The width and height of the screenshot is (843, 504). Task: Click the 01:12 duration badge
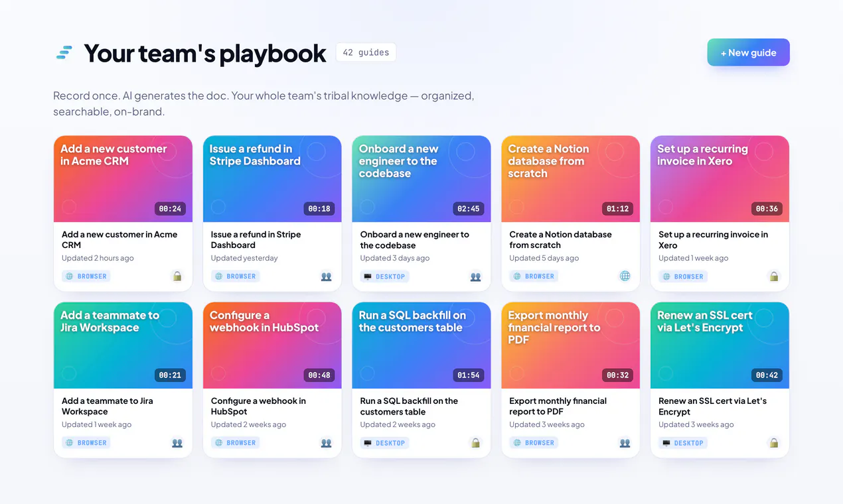click(618, 208)
